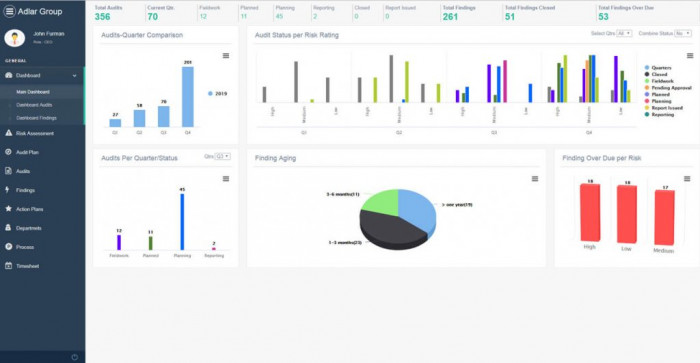Click the hamburger menu icon beside Adlar Group
The image size is (700, 363).
click(9, 11)
